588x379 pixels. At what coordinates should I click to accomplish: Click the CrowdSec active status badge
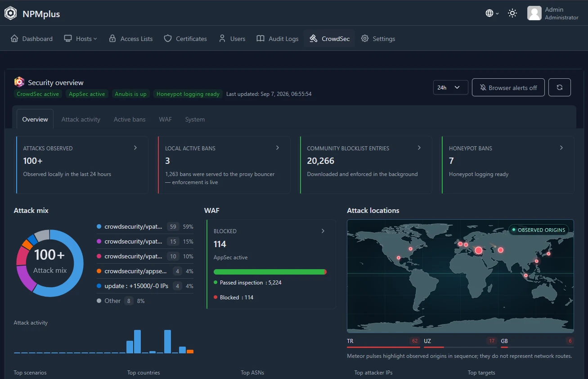(38, 94)
